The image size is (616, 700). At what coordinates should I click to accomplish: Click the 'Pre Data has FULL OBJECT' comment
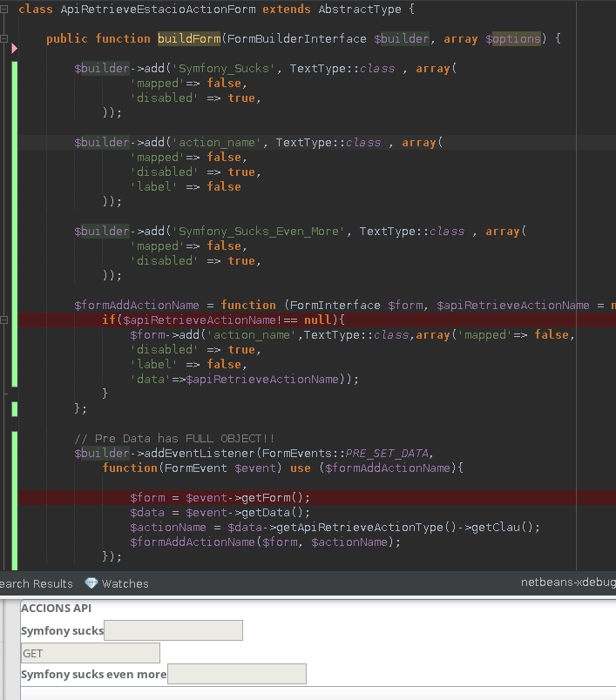point(174,439)
